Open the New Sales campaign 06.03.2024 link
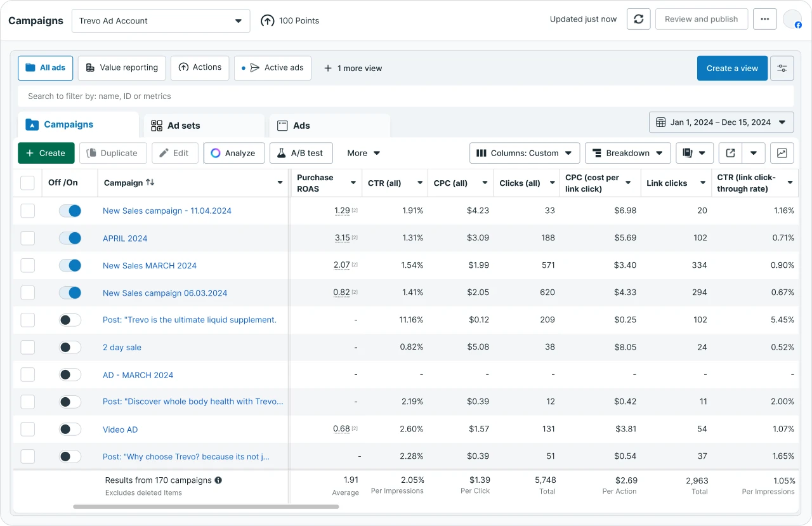This screenshot has width=812, height=526. pyautogui.click(x=165, y=293)
